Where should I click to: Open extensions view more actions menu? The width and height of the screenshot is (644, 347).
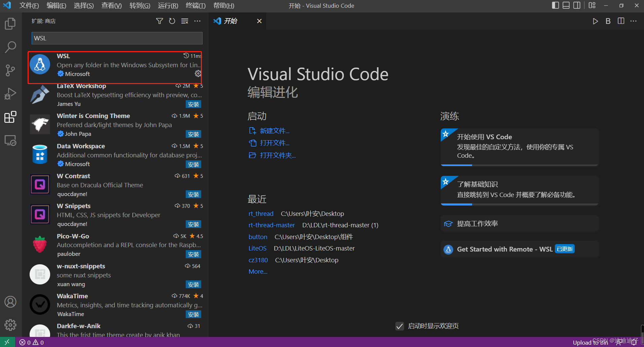[198, 21]
